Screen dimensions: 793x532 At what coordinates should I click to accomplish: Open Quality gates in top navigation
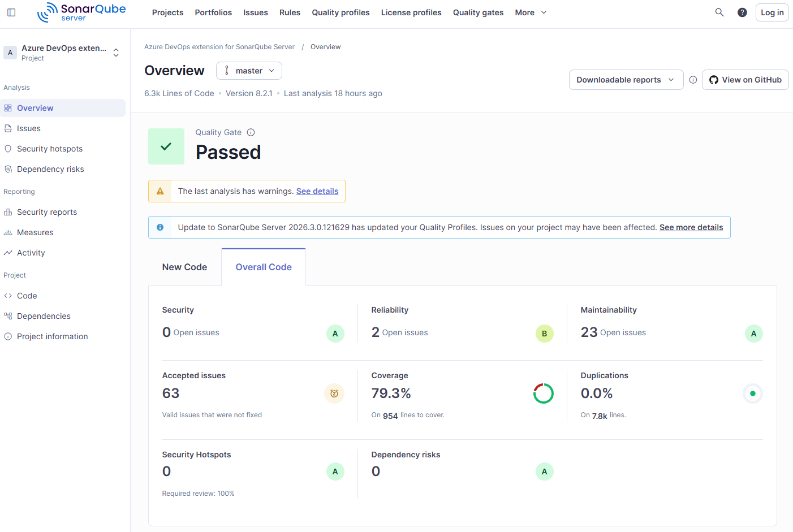pyautogui.click(x=478, y=12)
